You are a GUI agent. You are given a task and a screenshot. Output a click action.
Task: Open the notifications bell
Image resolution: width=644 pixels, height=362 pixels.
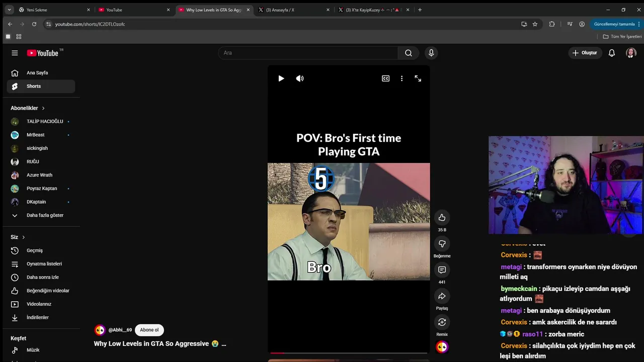pos(612,53)
